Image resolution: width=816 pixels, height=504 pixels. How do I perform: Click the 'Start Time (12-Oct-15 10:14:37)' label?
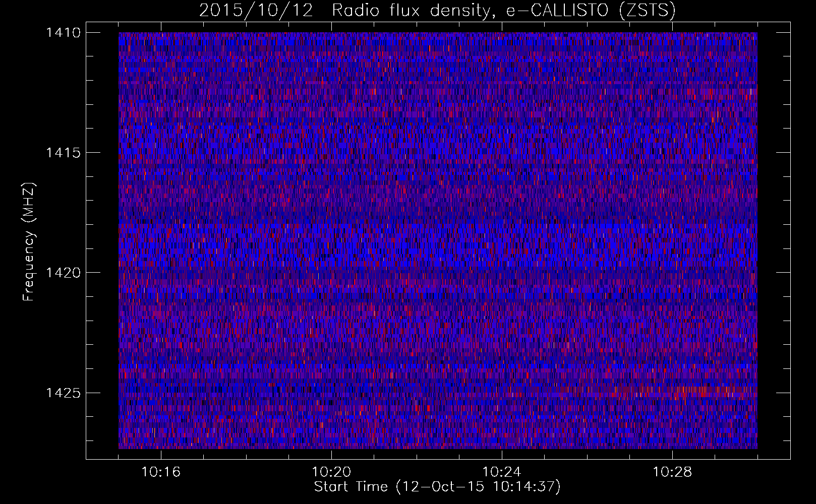[x=437, y=487]
